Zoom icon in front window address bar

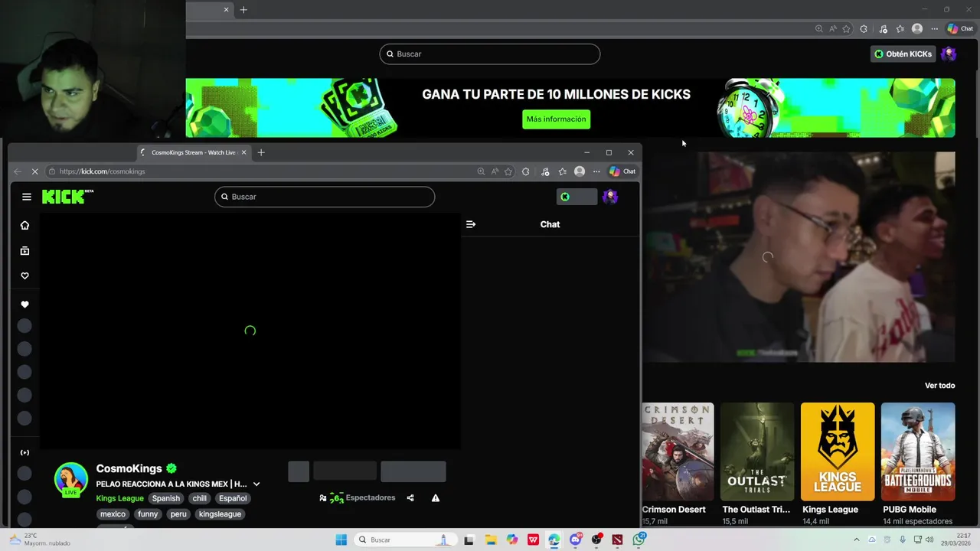(x=481, y=171)
